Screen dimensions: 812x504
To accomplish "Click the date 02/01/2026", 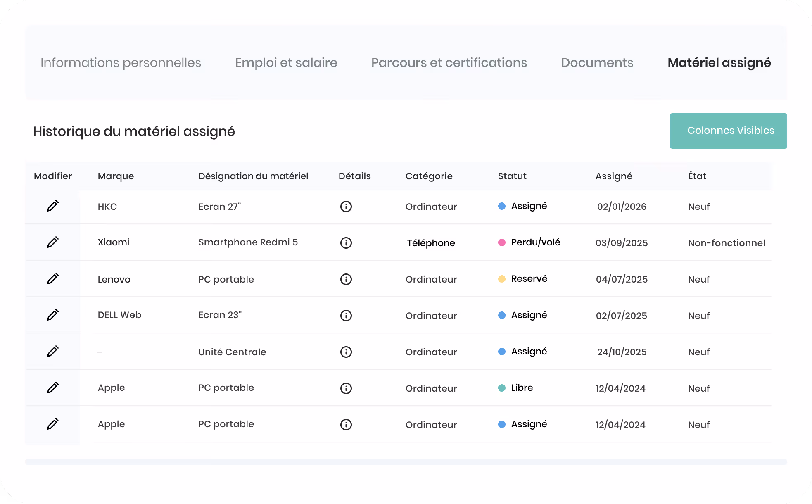I will point(622,207).
